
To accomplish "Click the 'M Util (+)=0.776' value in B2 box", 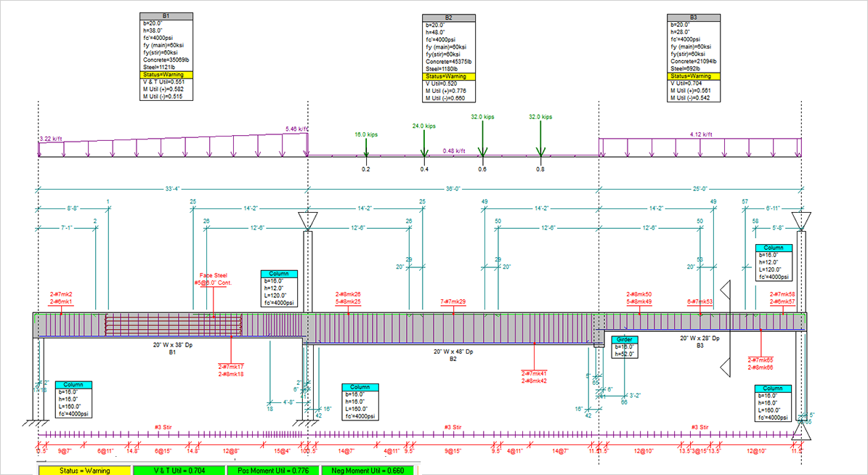I will click(x=446, y=91).
